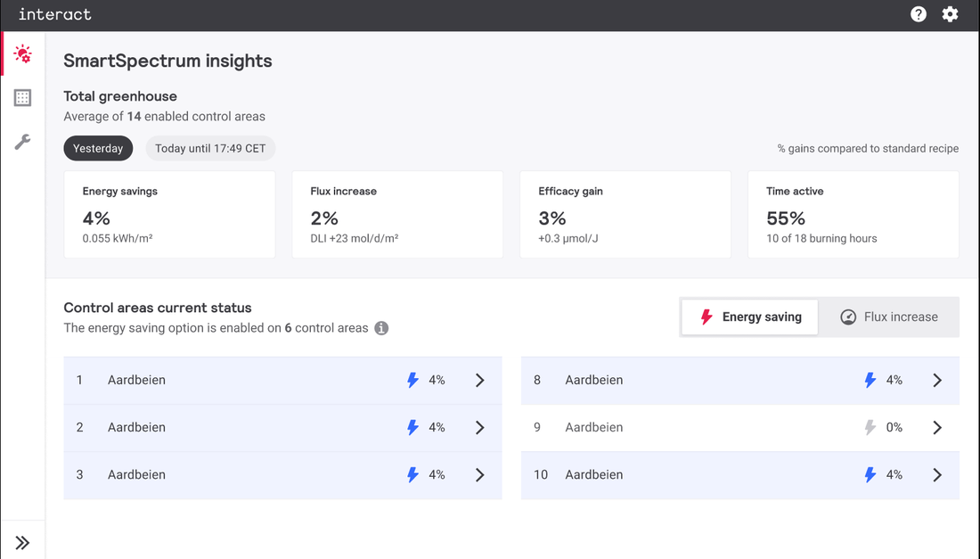The width and height of the screenshot is (980, 559).
Task: Switch to Energy saving view
Action: tap(749, 317)
